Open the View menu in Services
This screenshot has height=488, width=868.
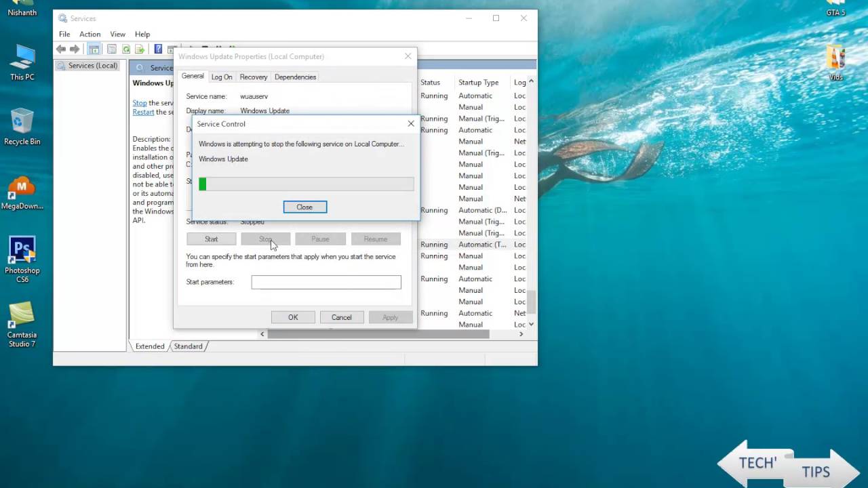118,34
